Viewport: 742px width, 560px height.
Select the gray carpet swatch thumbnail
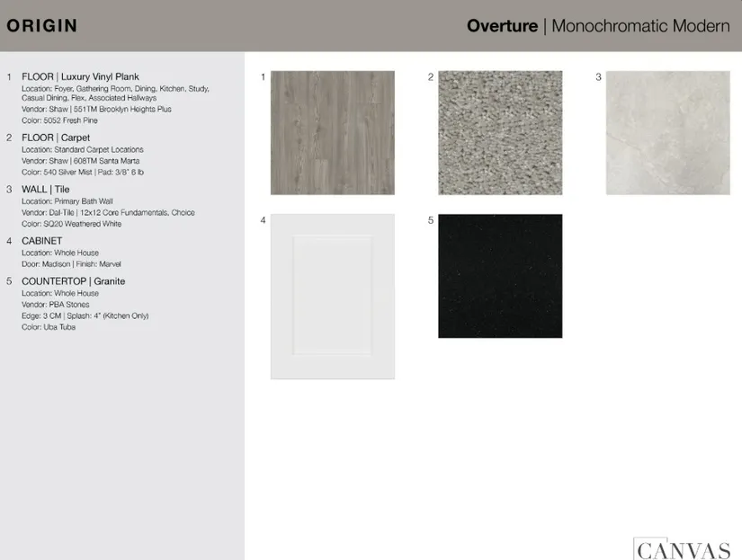click(500, 132)
